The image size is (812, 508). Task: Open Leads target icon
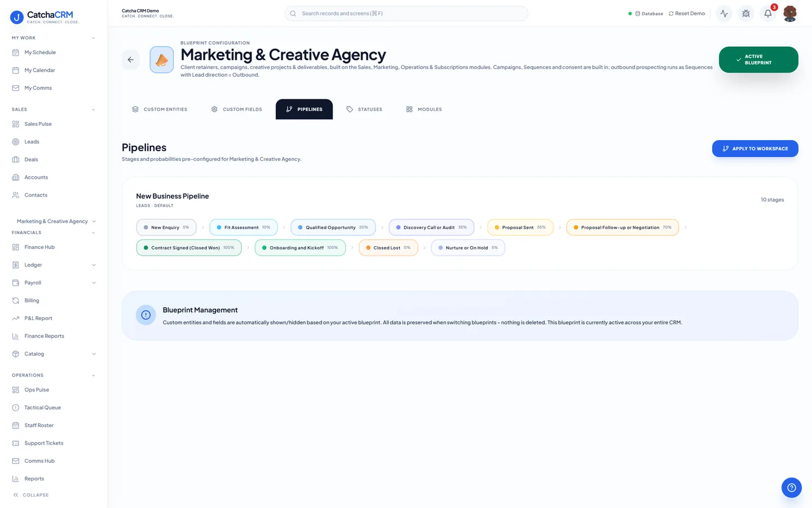[16, 142]
